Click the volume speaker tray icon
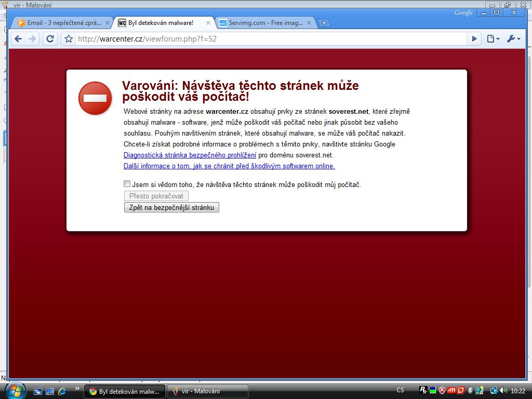The height and width of the screenshot is (399, 532). (503, 391)
